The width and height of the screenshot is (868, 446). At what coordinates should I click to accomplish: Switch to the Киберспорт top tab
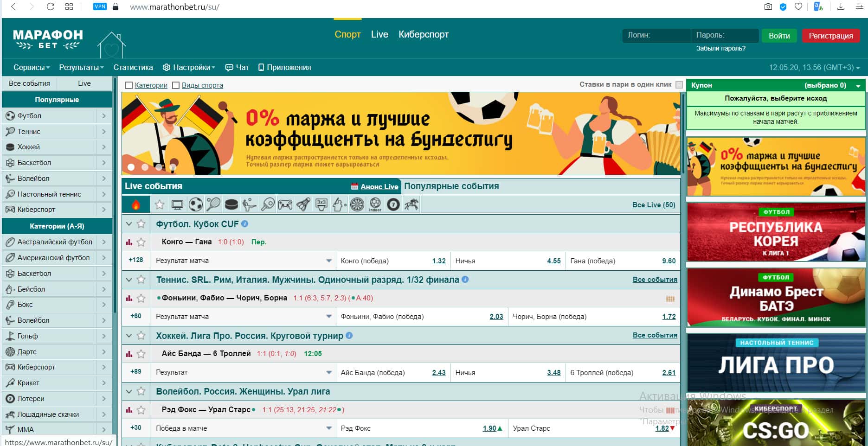point(423,35)
